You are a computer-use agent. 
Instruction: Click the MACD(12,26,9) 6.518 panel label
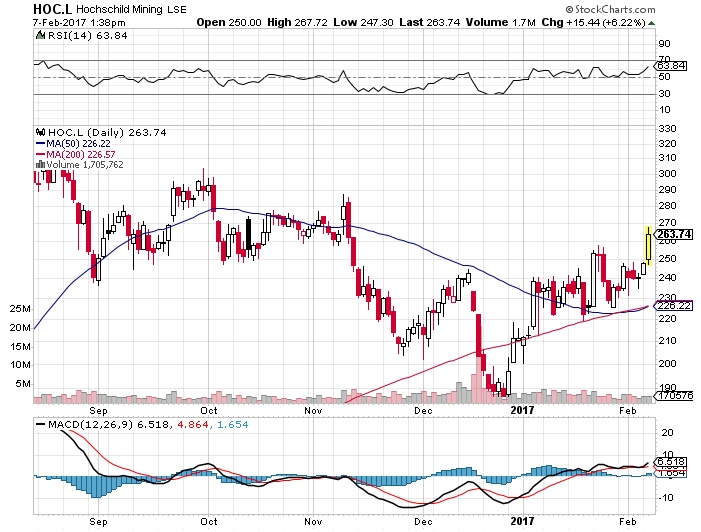(x=108, y=424)
